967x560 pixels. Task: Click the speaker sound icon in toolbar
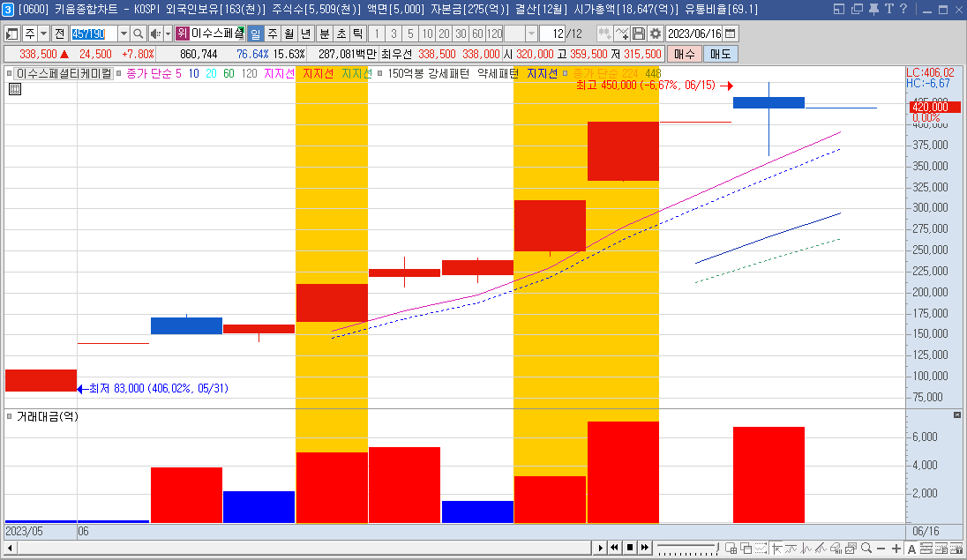pos(154,34)
